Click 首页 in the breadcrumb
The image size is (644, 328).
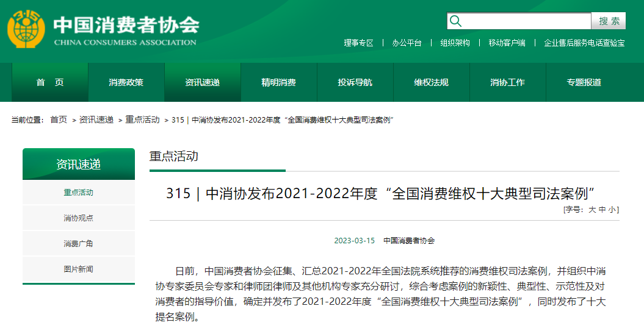(x=59, y=119)
